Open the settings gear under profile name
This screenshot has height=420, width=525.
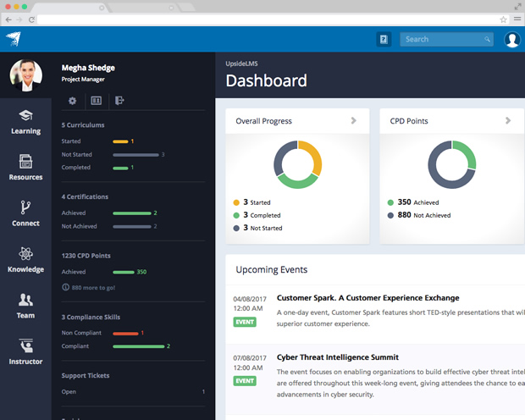pos(72,101)
